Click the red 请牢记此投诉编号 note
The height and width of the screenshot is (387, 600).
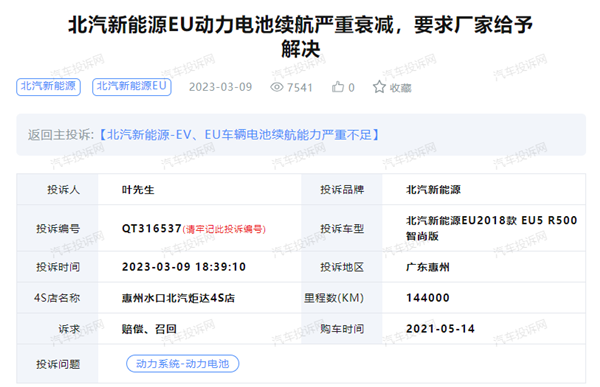tap(224, 229)
